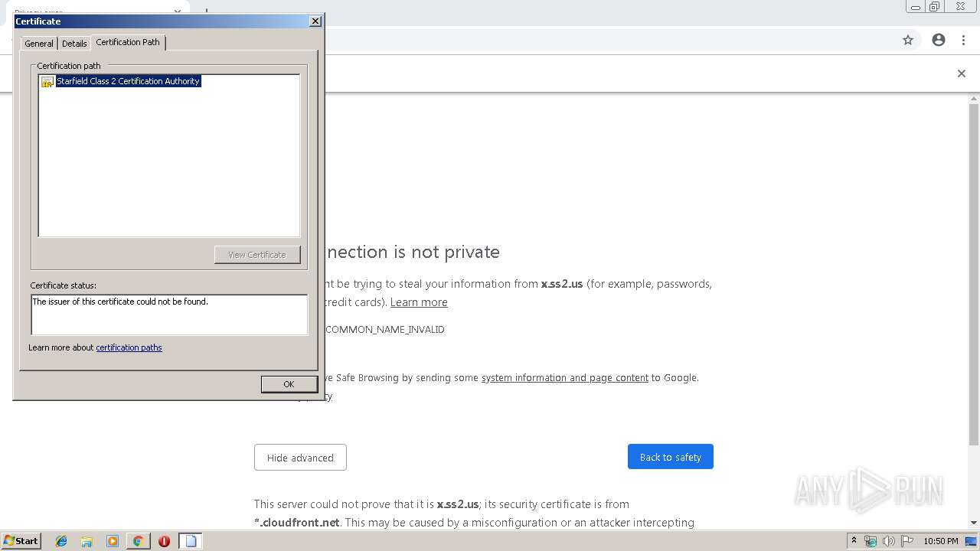Dismiss the infobar with its X

point(962,73)
